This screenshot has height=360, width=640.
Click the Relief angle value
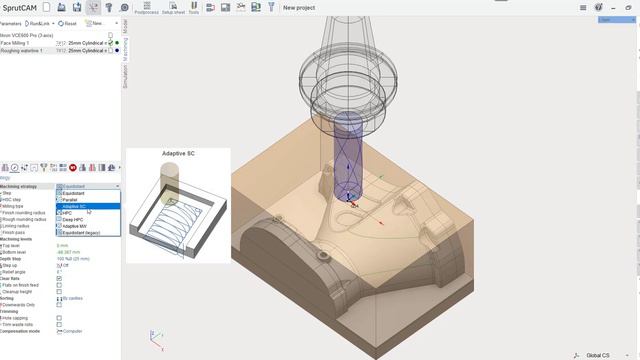59,272
